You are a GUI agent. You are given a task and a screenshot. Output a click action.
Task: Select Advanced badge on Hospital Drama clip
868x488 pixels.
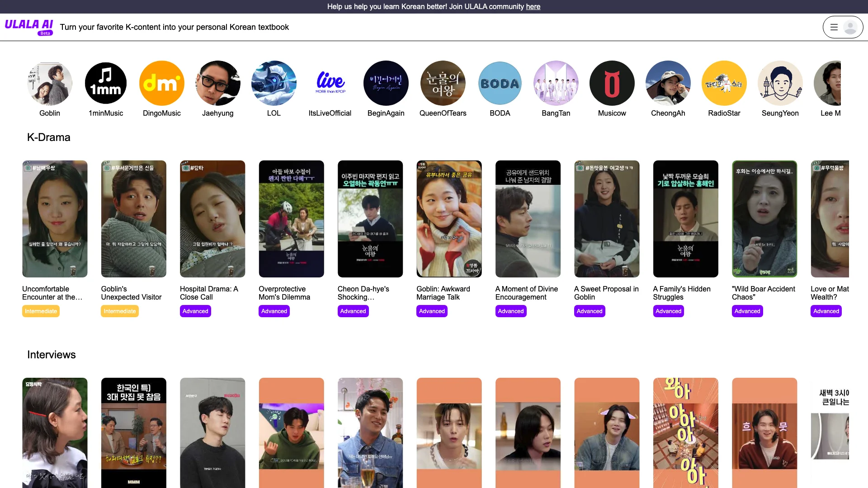196,310
